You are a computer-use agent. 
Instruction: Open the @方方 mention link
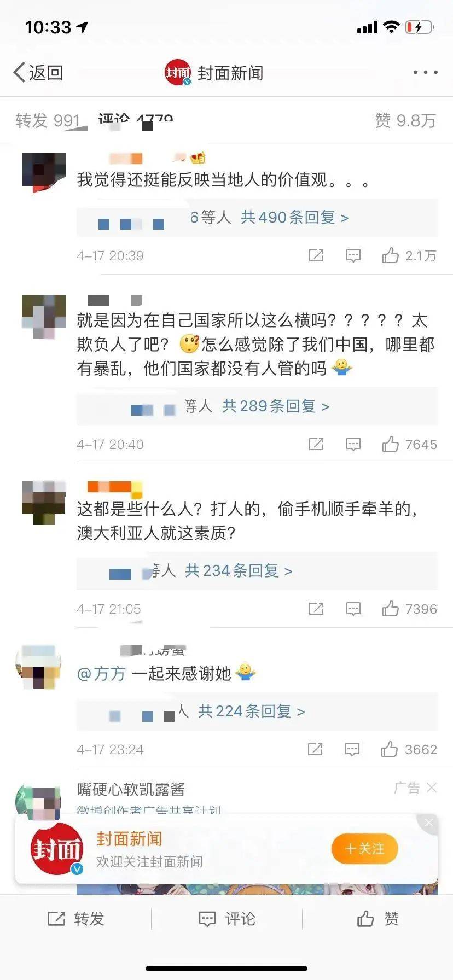point(102,673)
